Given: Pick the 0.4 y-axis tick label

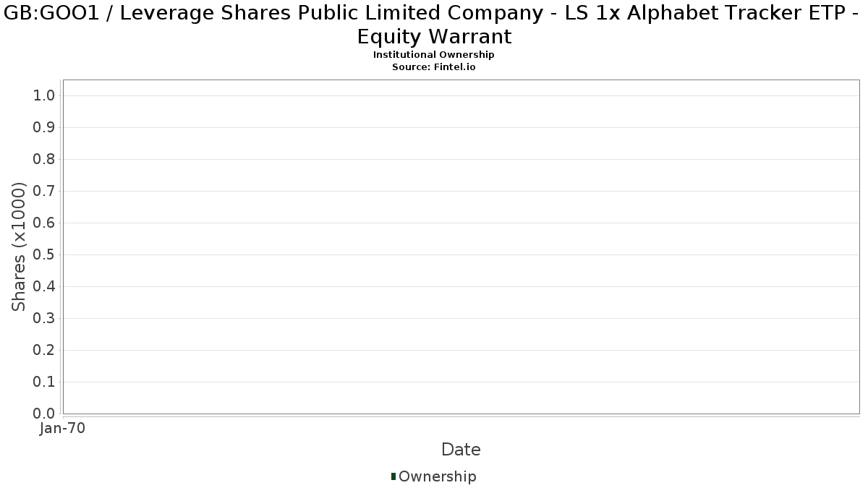Looking at the screenshot, I should 45,287.
